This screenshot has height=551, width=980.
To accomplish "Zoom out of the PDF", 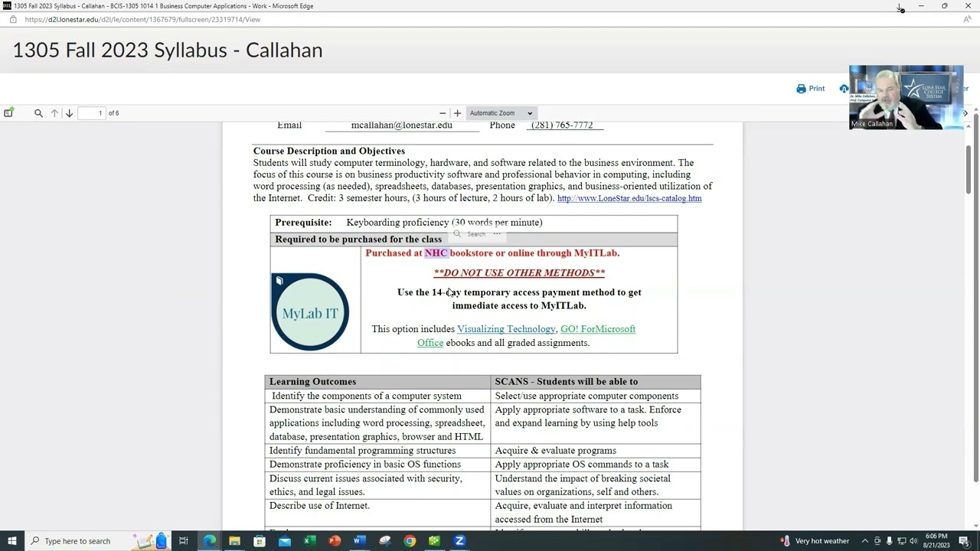I will pos(442,113).
